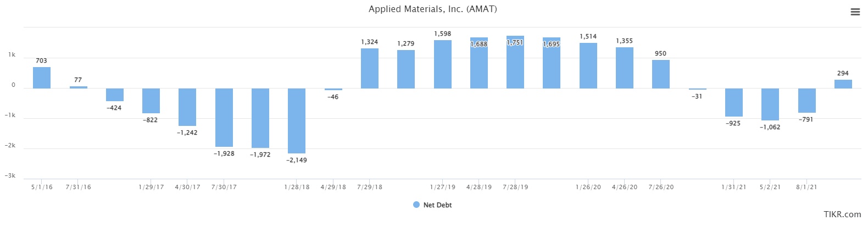The width and height of the screenshot is (868, 226).
Task: Select the 1,355 bar for 4/26/20
Action: (625, 68)
